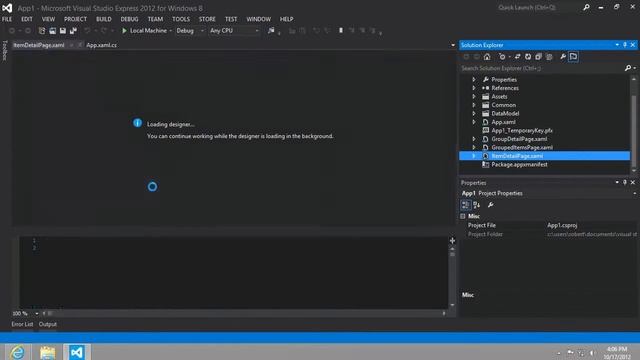Click the Navigate Backward toolbar button
The width and height of the screenshot is (640, 360).
point(12,31)
